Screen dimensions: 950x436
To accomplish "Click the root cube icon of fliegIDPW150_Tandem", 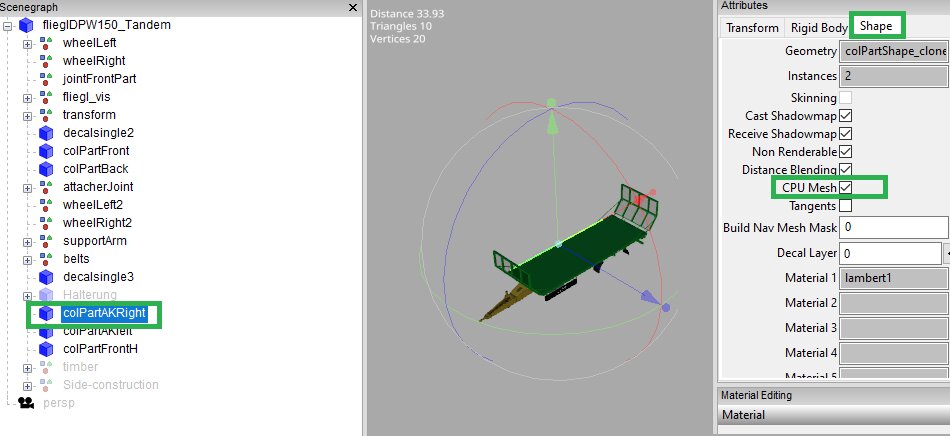I will (26, 25).
